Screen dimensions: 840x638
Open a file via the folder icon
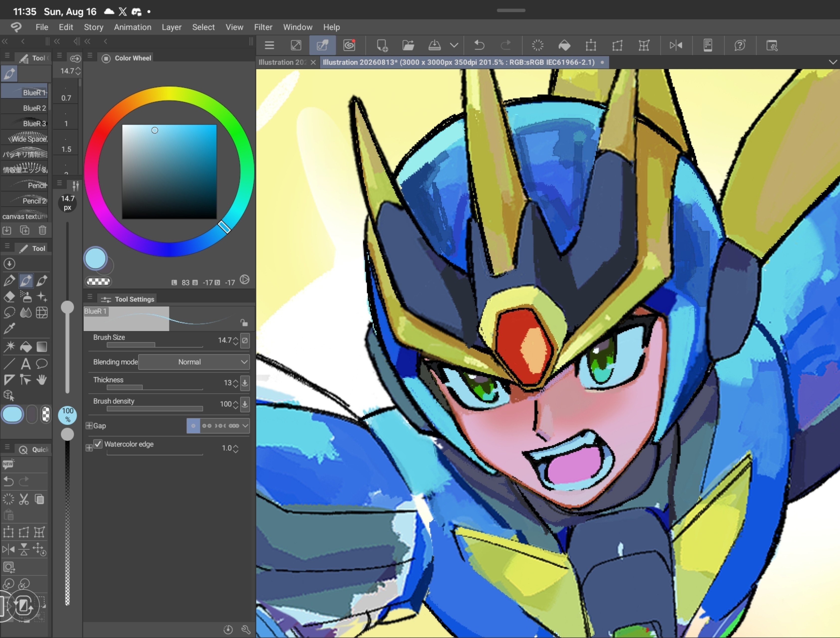(x=408, y=46)
